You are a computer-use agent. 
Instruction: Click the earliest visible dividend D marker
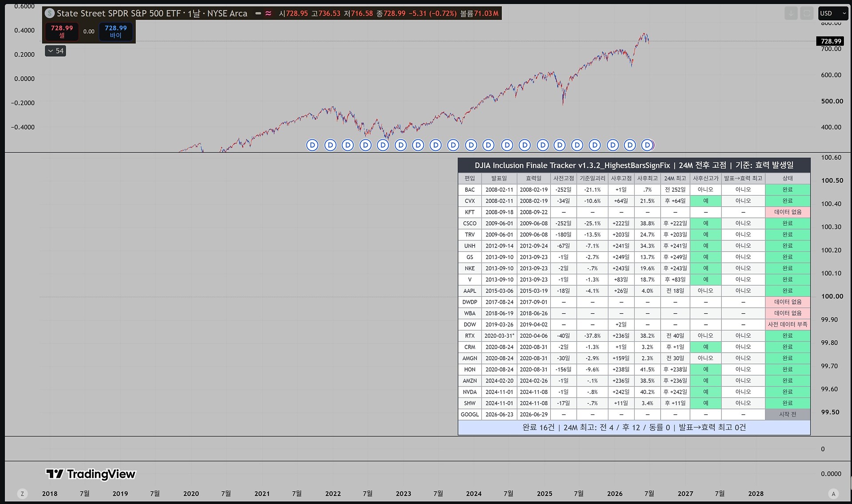point(312,145)
